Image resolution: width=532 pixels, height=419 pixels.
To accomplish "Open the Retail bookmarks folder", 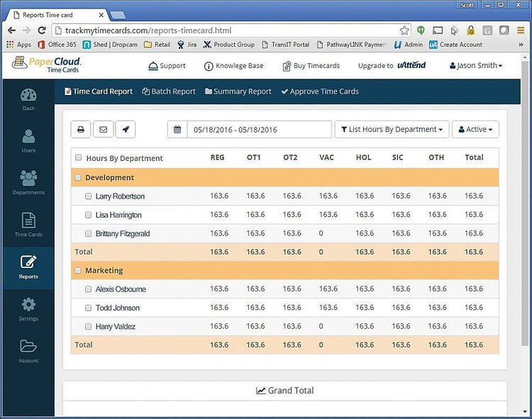I will [x=157, y=45].
